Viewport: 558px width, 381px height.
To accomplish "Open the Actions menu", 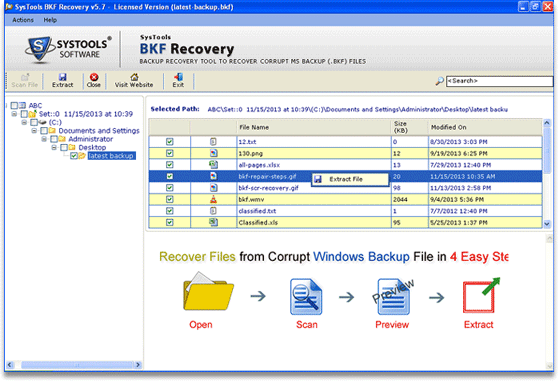I will pyautogui.click(x=23, y=20).
